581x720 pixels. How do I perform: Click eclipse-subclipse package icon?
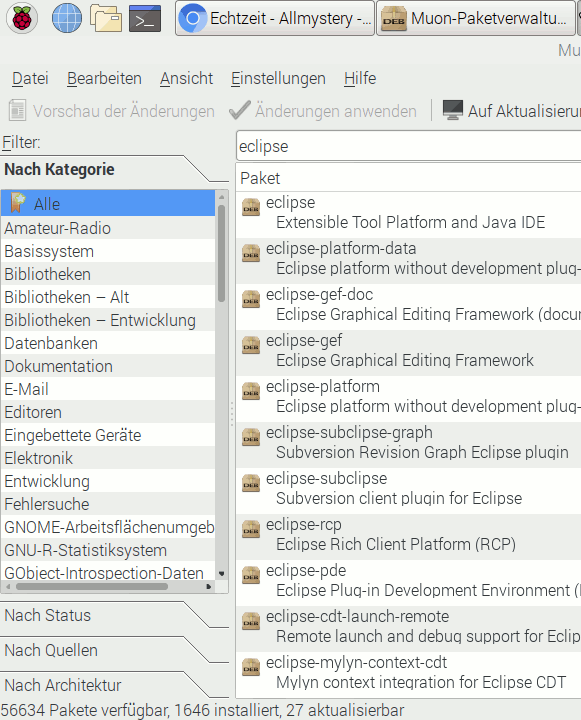coord(251,483)
